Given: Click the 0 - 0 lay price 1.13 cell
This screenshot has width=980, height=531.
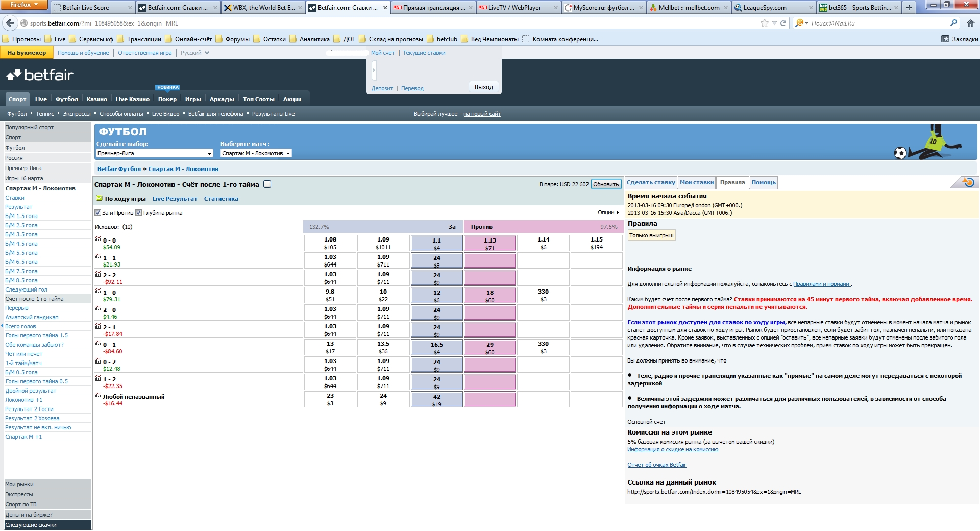Looking at the screenshot, I should pyautogui.click(x=490, y=243).
